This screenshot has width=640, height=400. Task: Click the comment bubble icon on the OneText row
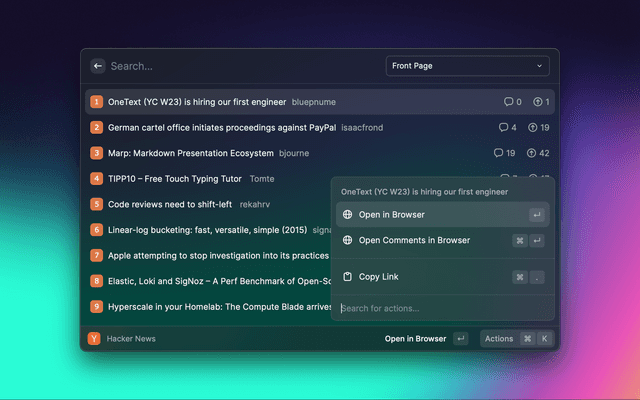click(509, 102)
